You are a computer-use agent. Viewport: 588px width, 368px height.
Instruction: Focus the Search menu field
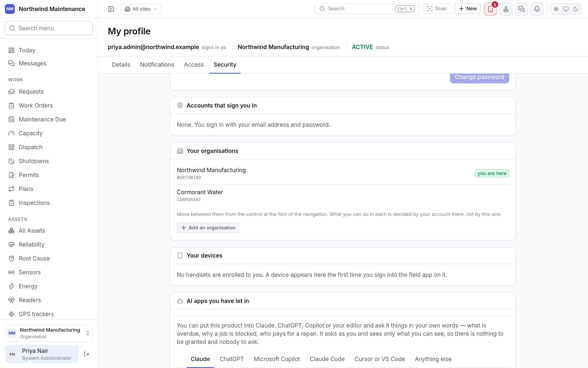click(x=49, y=28)
